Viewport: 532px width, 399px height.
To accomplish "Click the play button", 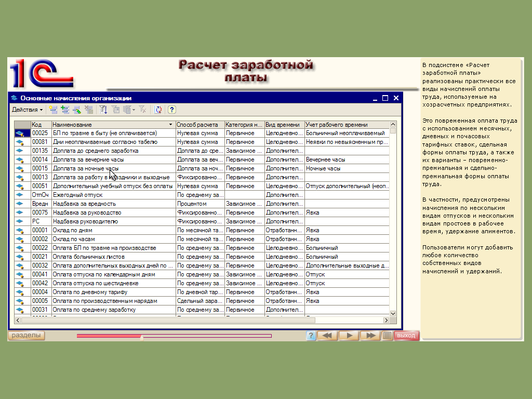I will (349, 336).
